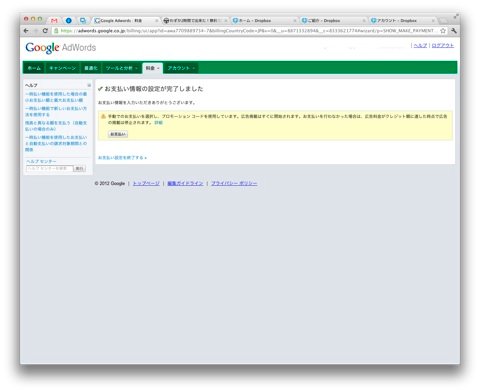Screen dimensions: 480x392
Task: Focus the ヘルプ センター search field
Action: pos(50,169)
